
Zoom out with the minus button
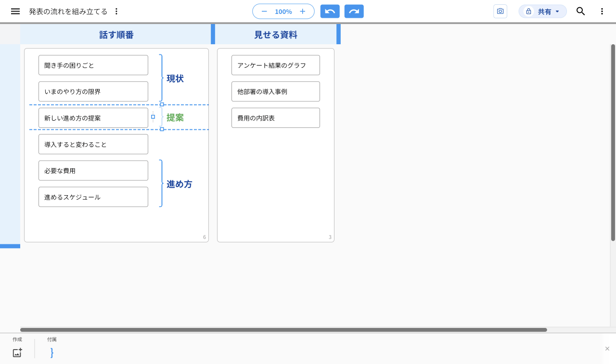(264, 11)
